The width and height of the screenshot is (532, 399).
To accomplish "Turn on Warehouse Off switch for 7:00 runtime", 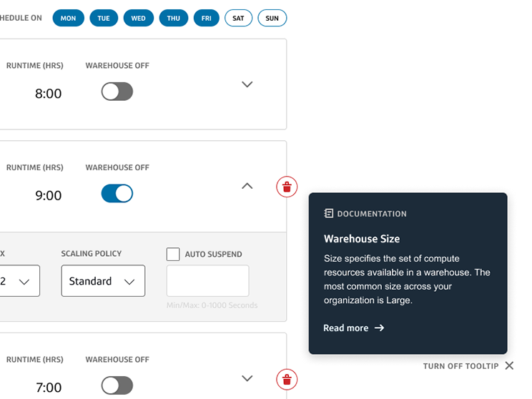I will 117,385.
